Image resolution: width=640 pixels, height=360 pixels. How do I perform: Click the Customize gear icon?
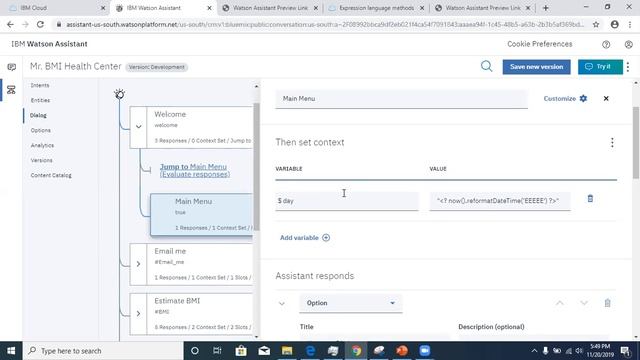pos(583,98)
